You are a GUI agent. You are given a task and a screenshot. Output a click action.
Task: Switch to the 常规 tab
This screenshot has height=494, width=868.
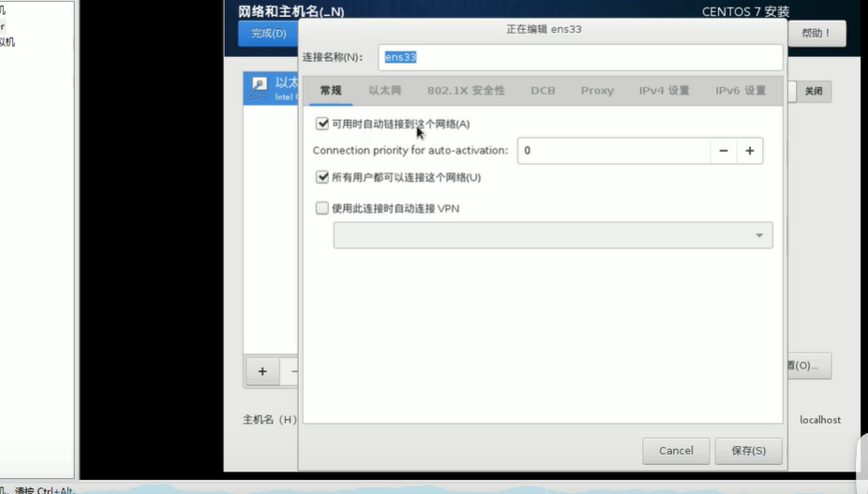click(331, 91)
